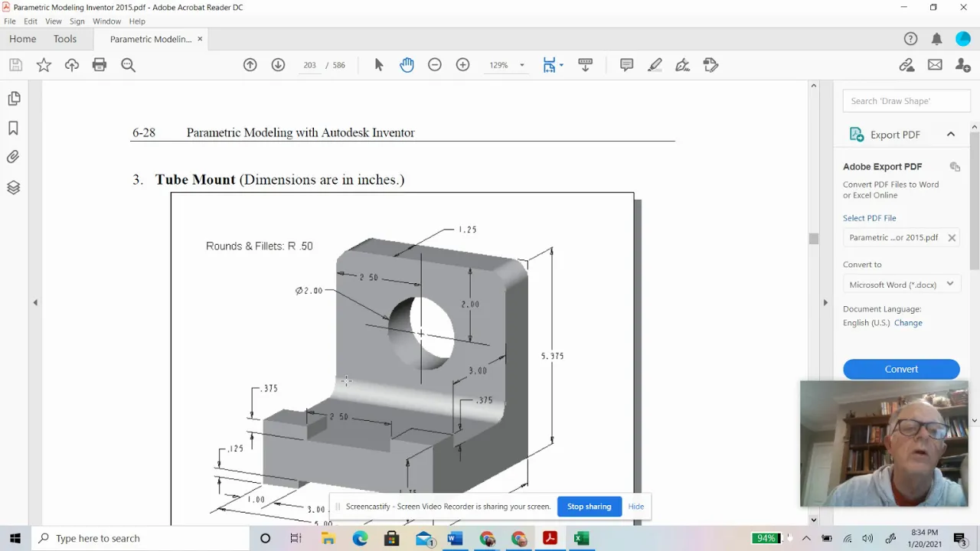Viewport: 980px width, 551px height.
Task: Open the File menu
Action: [x=10, y=21]
